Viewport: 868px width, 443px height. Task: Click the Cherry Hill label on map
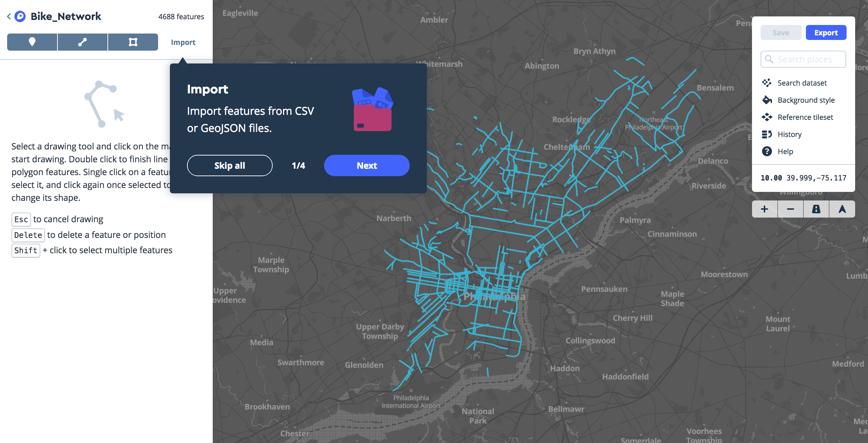point(632,318)
